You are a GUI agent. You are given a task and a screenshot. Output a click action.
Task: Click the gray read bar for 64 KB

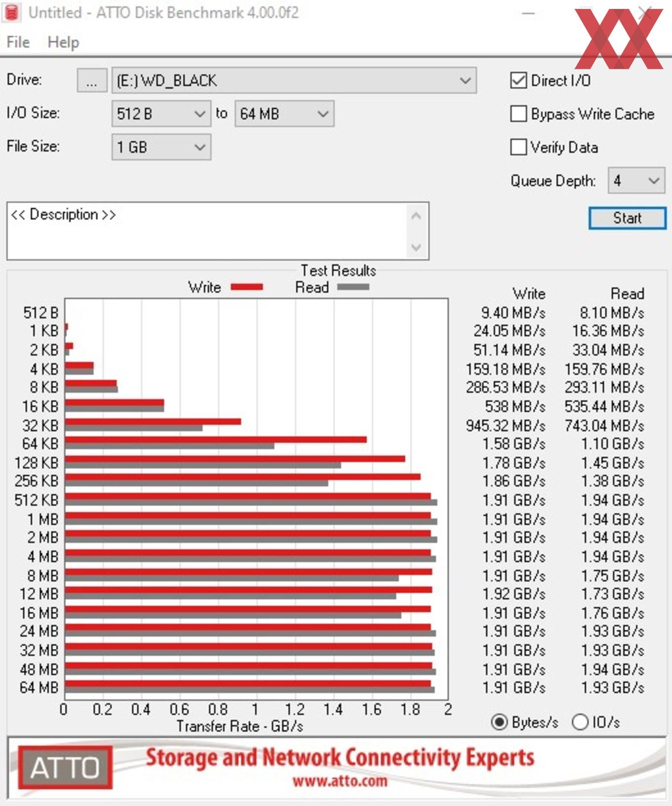pos(169,446)
